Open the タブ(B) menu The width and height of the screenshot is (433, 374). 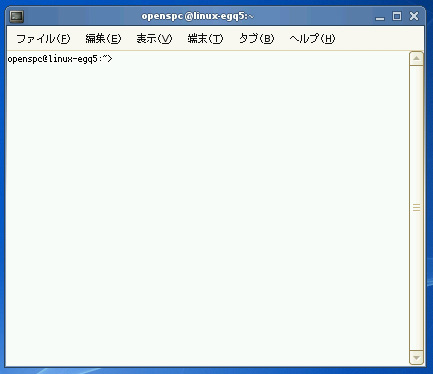point(256,39)
